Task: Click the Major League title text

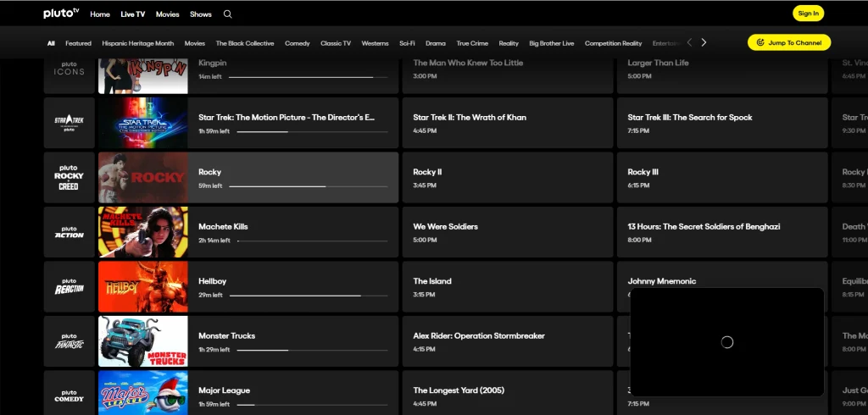Action: [x=224, y=390]
